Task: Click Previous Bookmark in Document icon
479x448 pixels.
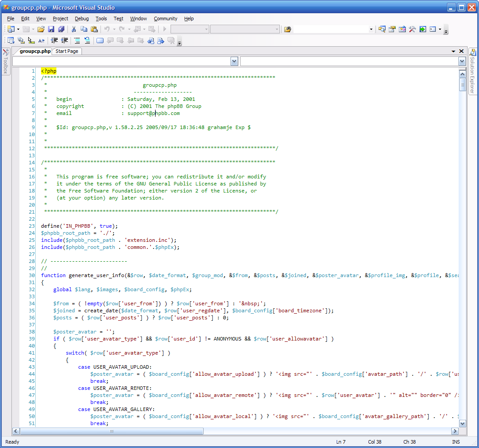Action: click(x=151, y=41)
